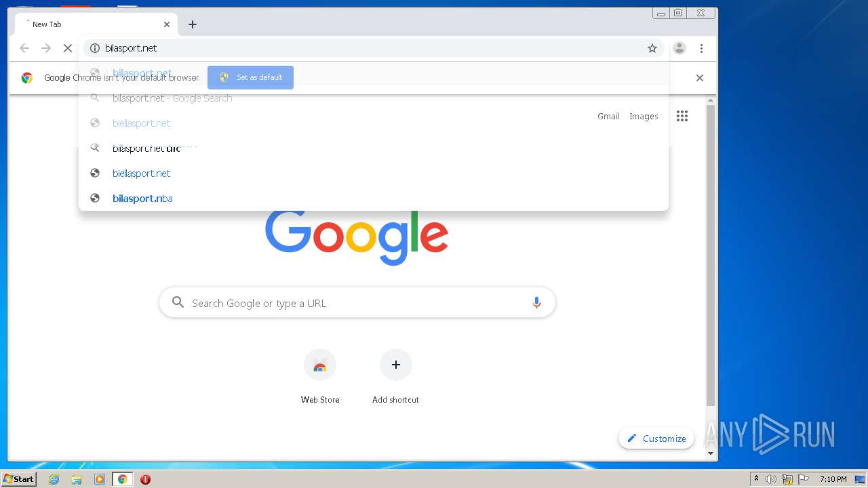Open Chrome's three-dot menu
The width and height of the screenshot is (868, 488).
coord(701,48)
